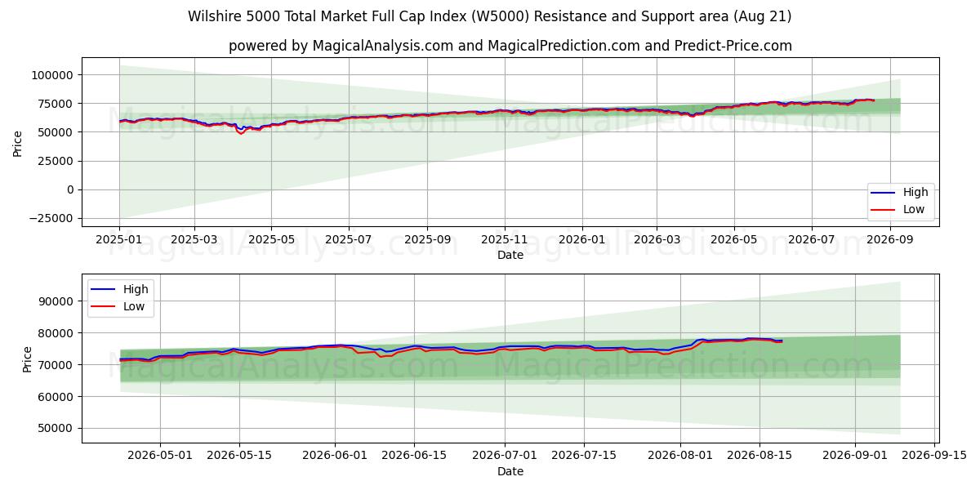
Task: Click the 2025-09 date tick label
Action: click(427, 240)
